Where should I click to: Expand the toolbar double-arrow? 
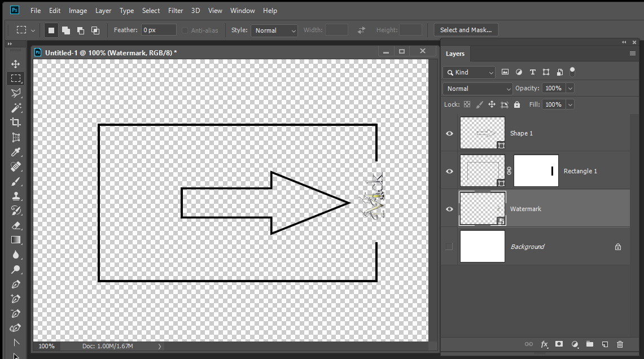click(x=10, y=44)
